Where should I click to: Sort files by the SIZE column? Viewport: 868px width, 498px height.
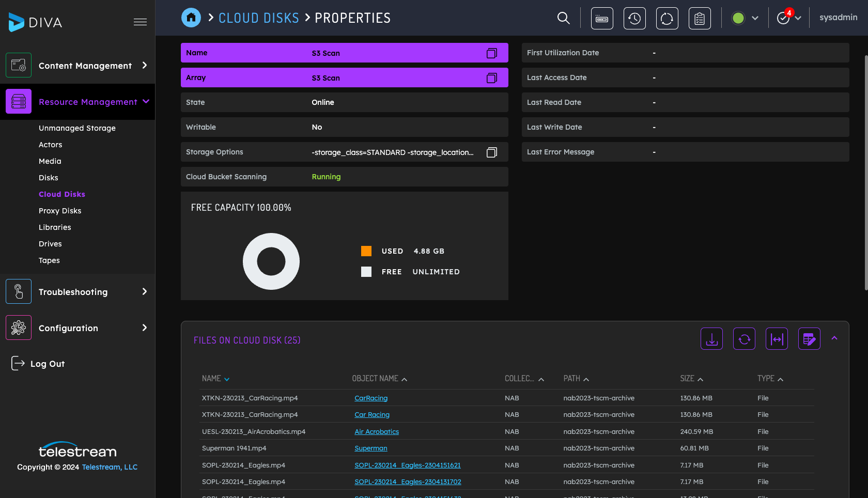point(691,379)
